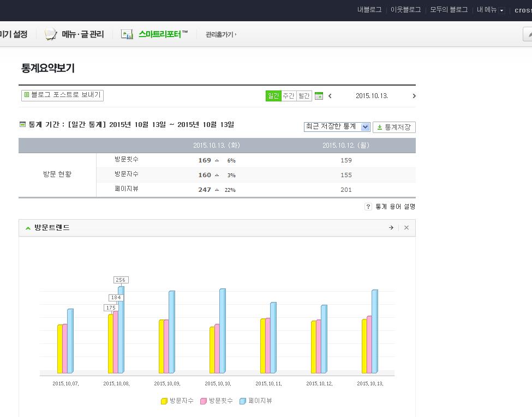
Task: Click 블로그 포스트로 보내기 button
Action: [x=62, y=95]
